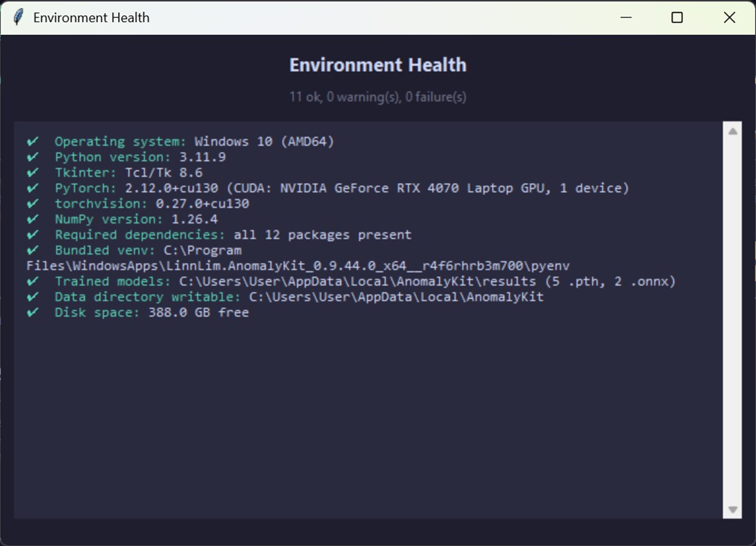Click the scrollbar down arrow
756x546 pixels.
733,509
